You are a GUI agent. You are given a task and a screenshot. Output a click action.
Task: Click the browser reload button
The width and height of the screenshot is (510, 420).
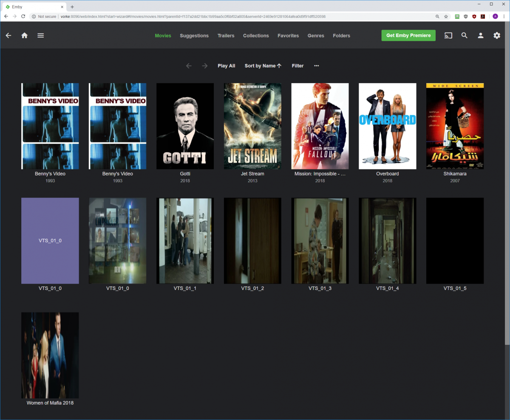23,16
